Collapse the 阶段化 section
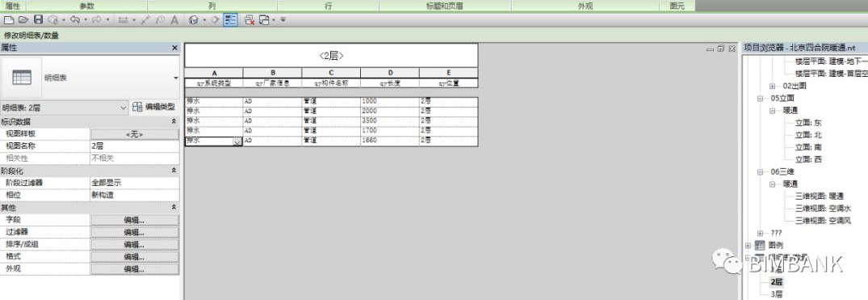This screenshot has width=868, height=300. pyautogui.click(x=174, y=171)
